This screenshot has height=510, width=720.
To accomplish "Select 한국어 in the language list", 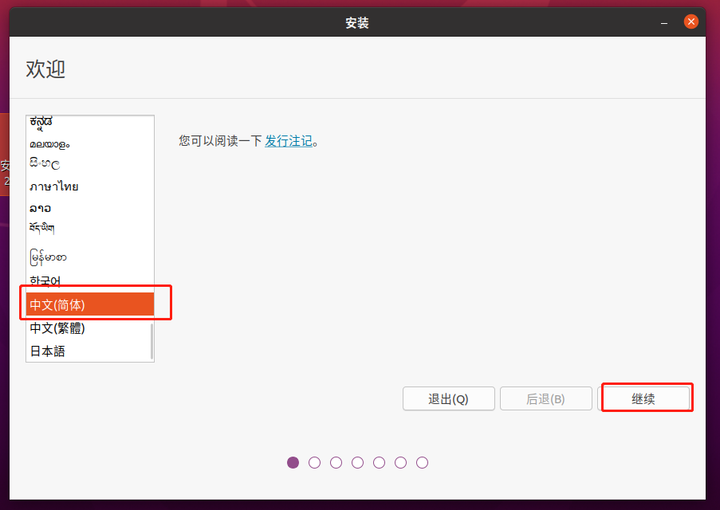I will click(x=90, y=280).
